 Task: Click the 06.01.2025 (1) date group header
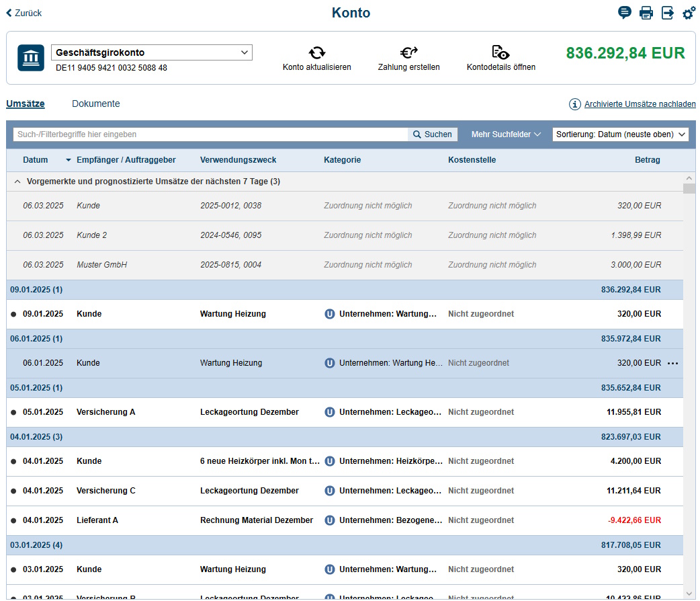tap(345, 339)
